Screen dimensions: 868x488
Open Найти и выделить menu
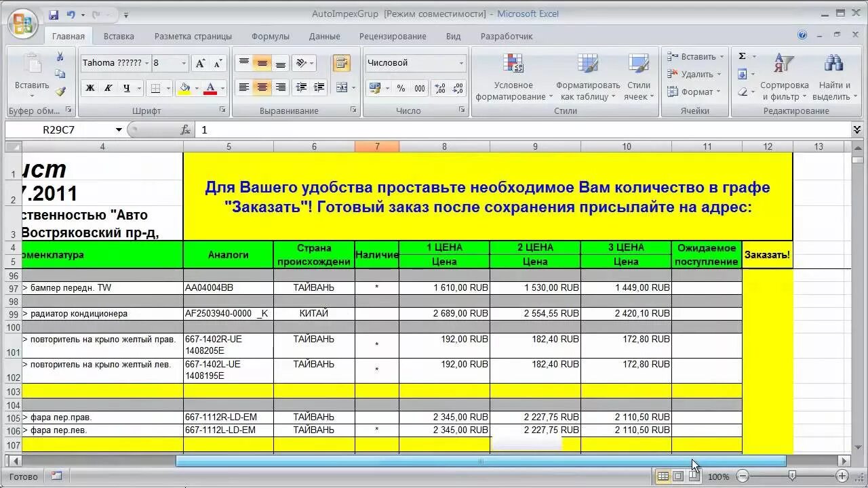pyautogui.click(x=834, y=77)
